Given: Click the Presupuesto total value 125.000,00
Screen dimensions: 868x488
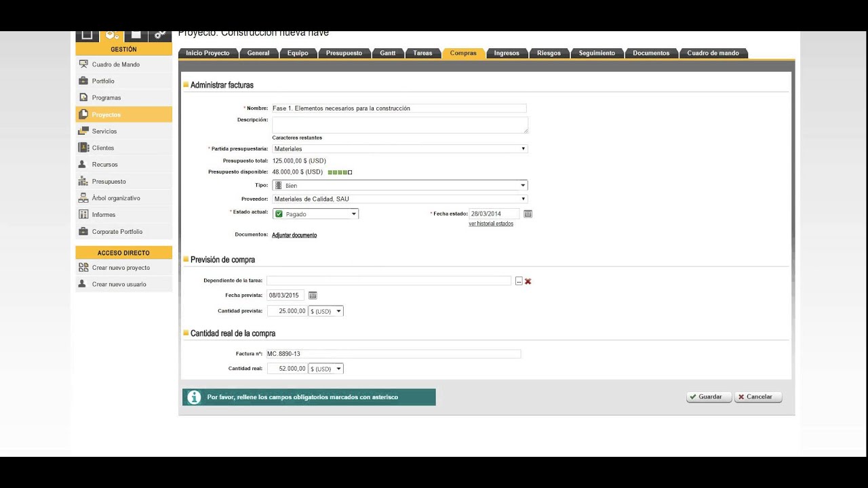Looking at the screenshot, I should tap(299, 161).
